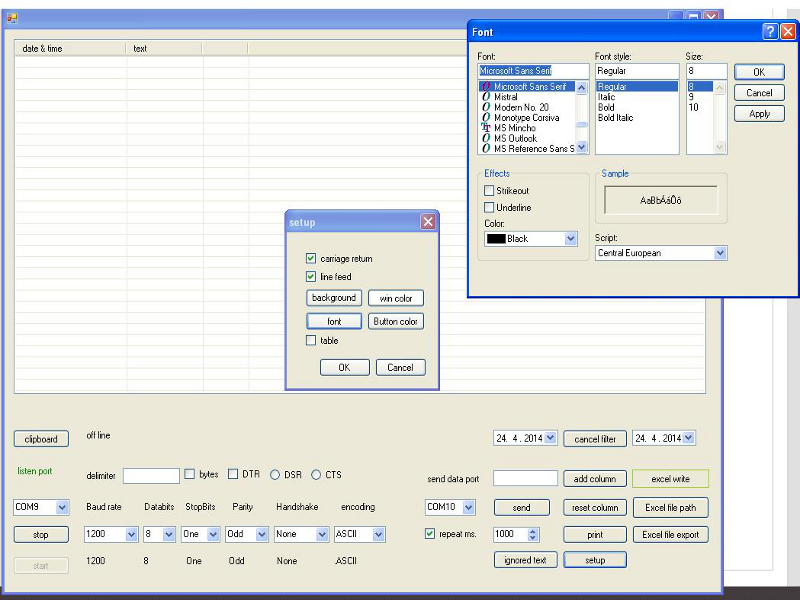Select the Microsoft Sans Serif font entry
The width and height of the screenshot is (800, 600).
[527, 87]
